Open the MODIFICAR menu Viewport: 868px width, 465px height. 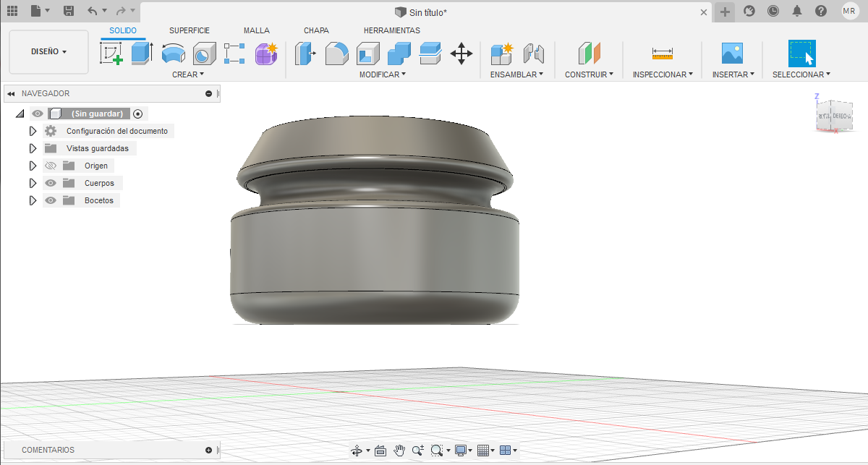coord(382,74)
